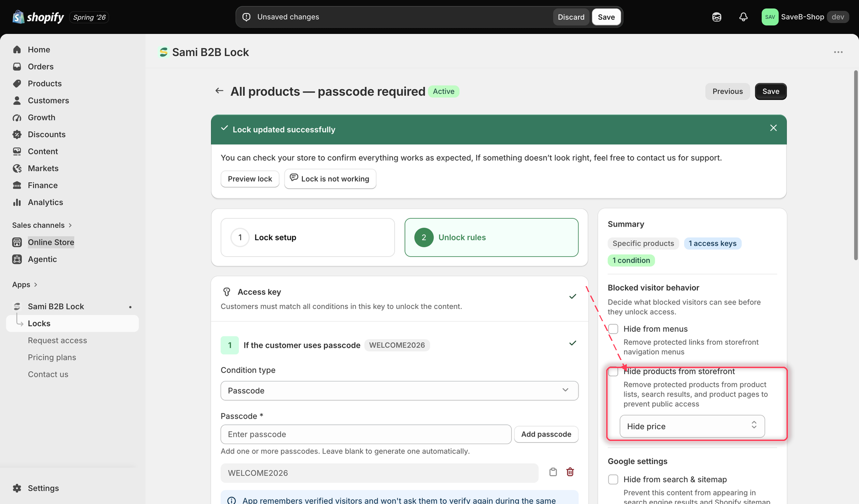Open Pricing plans in the sidebar

point(52,357)
